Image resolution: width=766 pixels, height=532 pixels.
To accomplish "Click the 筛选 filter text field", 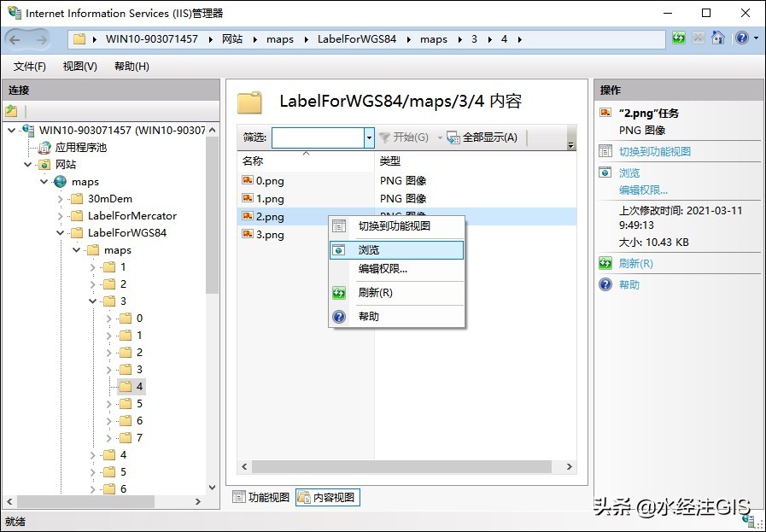I will (x=318, y=137).
